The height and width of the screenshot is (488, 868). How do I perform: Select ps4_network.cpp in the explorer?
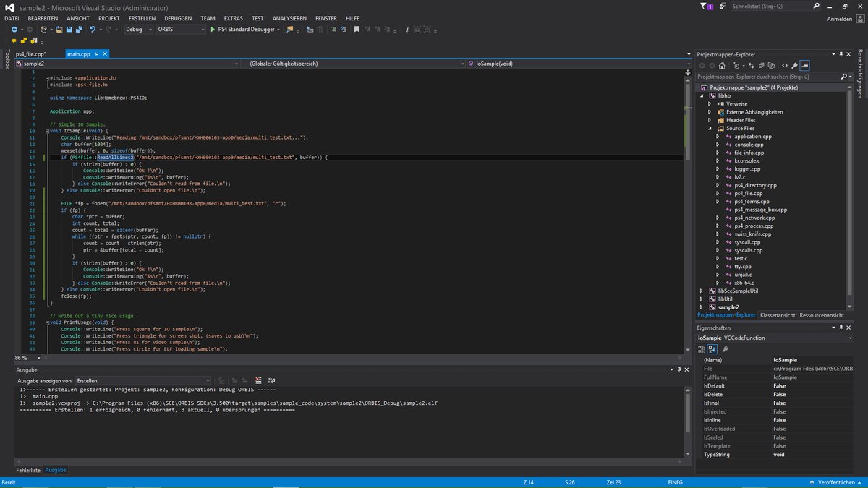point(754,218)
